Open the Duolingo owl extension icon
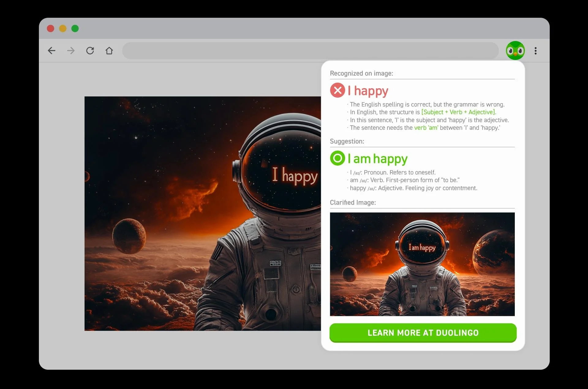Image resolution: width=588 pixels, height=389 pixels. click(x=515, y=51)
